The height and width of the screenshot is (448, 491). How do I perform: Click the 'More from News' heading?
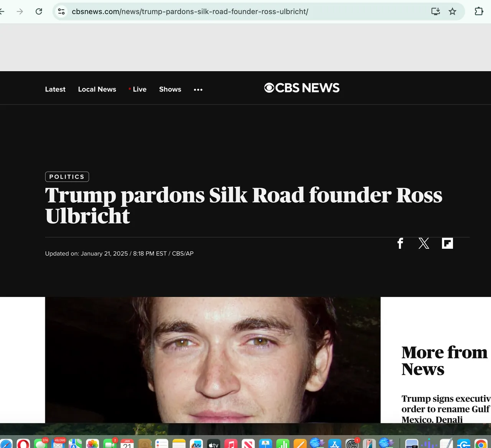[444, 361]
